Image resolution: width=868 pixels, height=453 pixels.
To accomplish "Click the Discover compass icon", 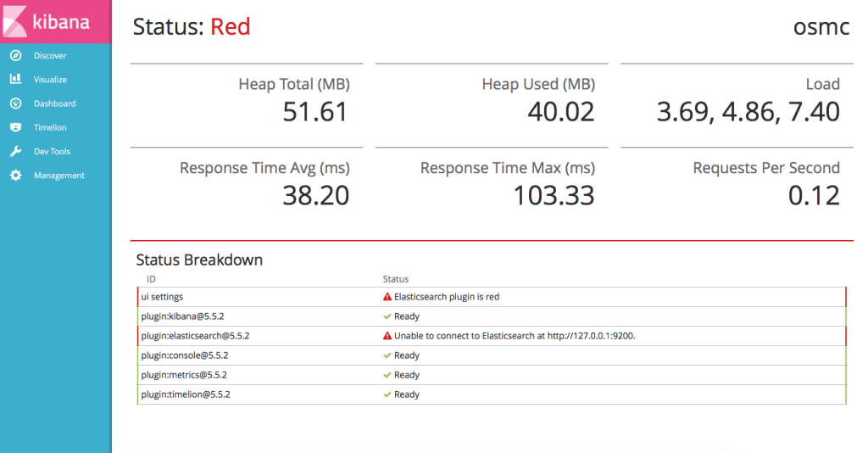I will pyautogui.click(x=15, y=56).
